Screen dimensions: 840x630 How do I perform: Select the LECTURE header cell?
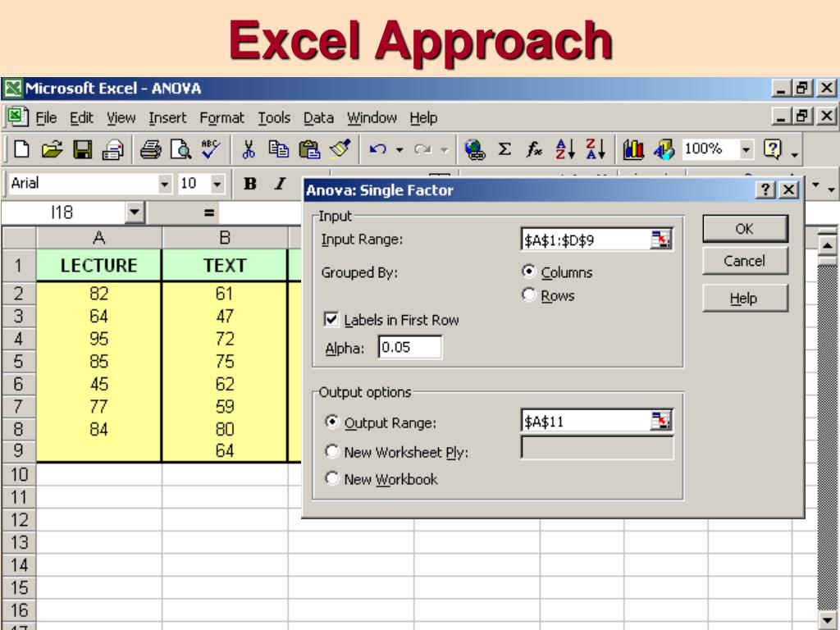(98, 265)
